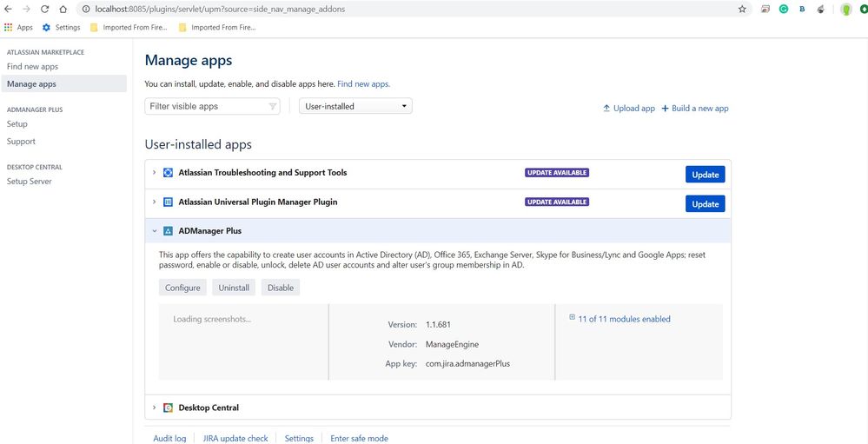Viewport: 868px width, 444px height.
Task: Click the Configure button for ADManager Plus
Action: (182, 288)
